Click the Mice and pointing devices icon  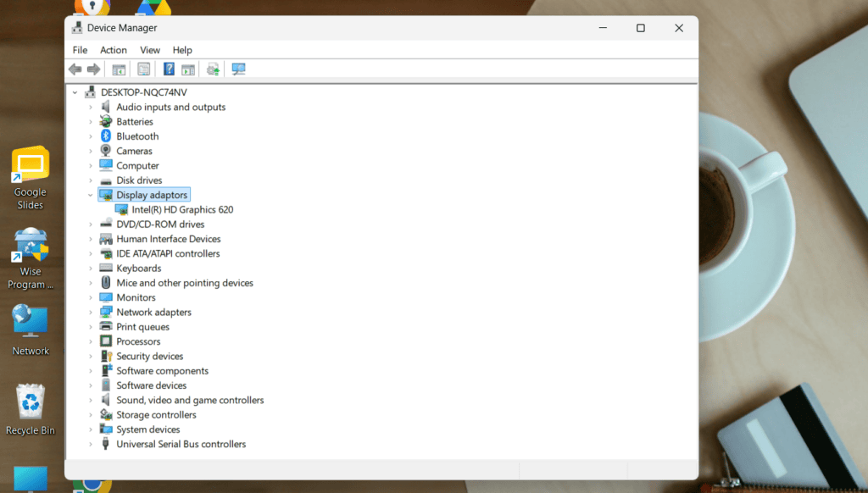coord(106,283)
